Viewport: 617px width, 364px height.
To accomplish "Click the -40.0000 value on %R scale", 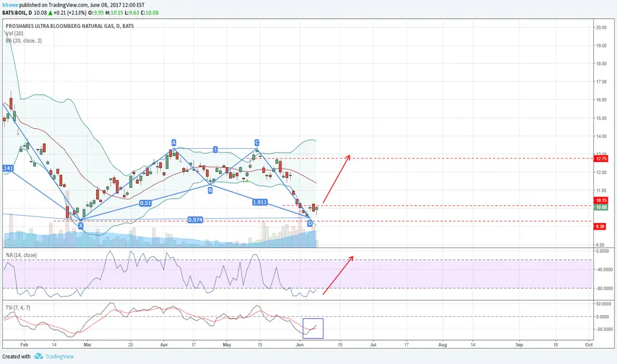I will pyautogui.click(x=604, y=269).
